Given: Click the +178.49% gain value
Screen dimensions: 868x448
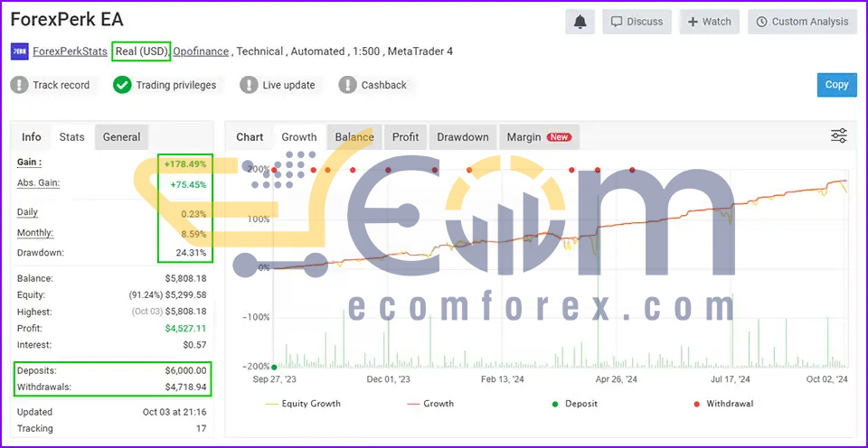Looking at the screenshot, I should 184,164.
